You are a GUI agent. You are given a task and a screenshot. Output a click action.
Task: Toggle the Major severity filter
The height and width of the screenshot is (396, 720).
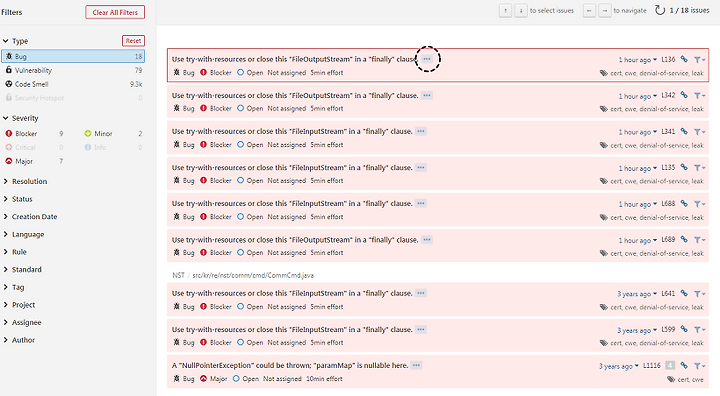pos(34,161)
